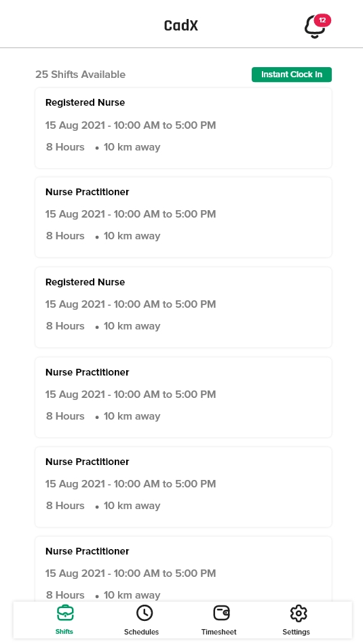Viewport: 363px width, 644px height.
Task: Open the first Registered Nurse shift card
Action: point(183,128)
